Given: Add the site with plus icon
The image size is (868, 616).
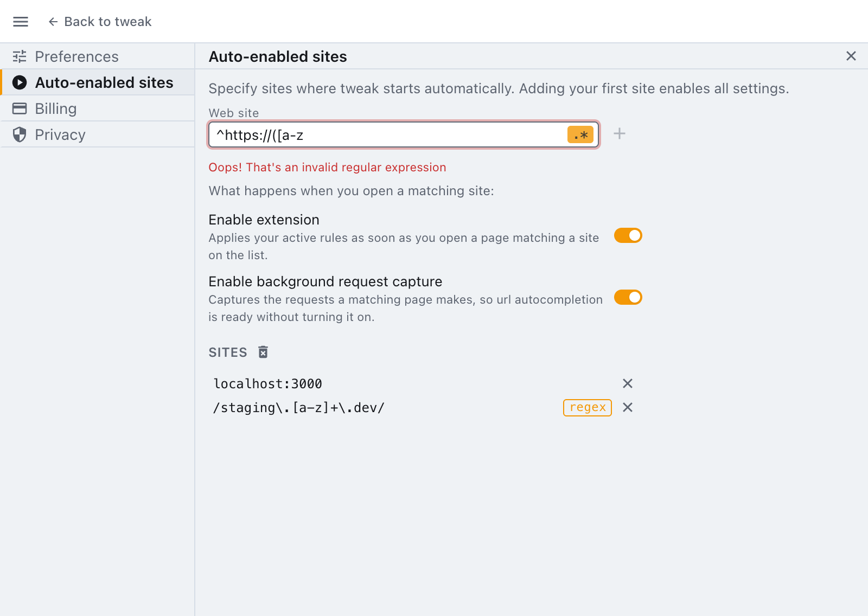Looking at the screenshot, I should [620, 133].
